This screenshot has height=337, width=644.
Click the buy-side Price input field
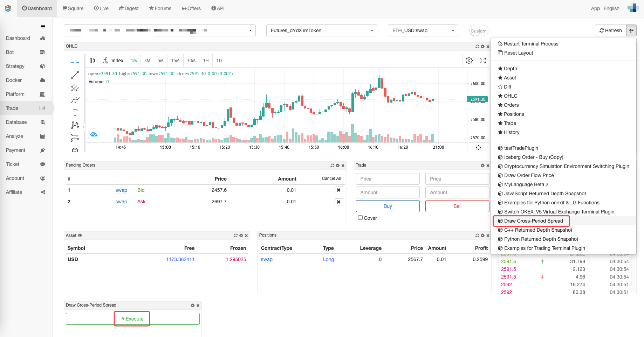pyautogui.click(x=388, y=179)
